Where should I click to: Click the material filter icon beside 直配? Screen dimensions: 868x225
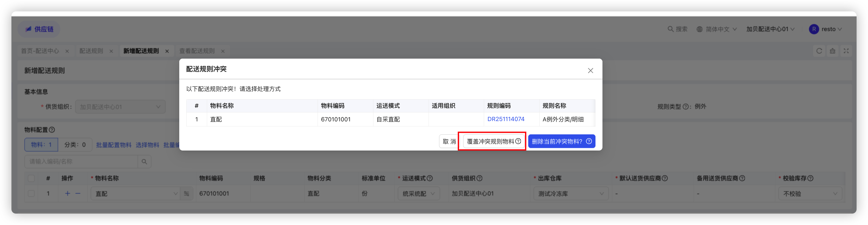pos(186,194)
